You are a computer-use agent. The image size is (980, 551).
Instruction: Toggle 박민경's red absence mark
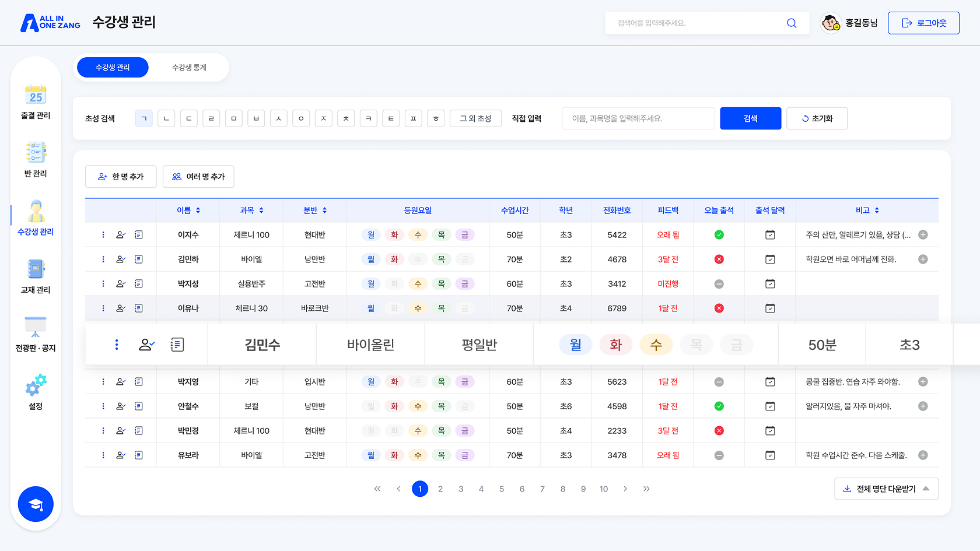[719, 430]
